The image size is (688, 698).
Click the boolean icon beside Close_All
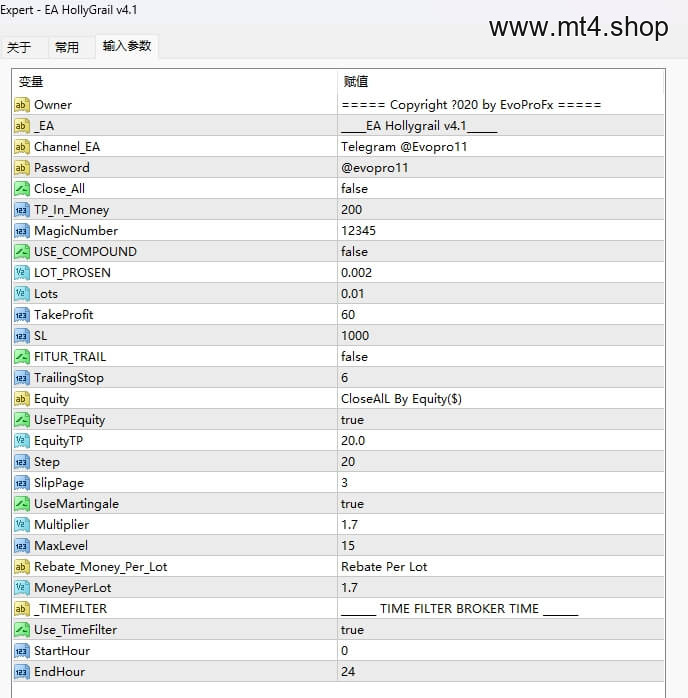click(22, 189)
